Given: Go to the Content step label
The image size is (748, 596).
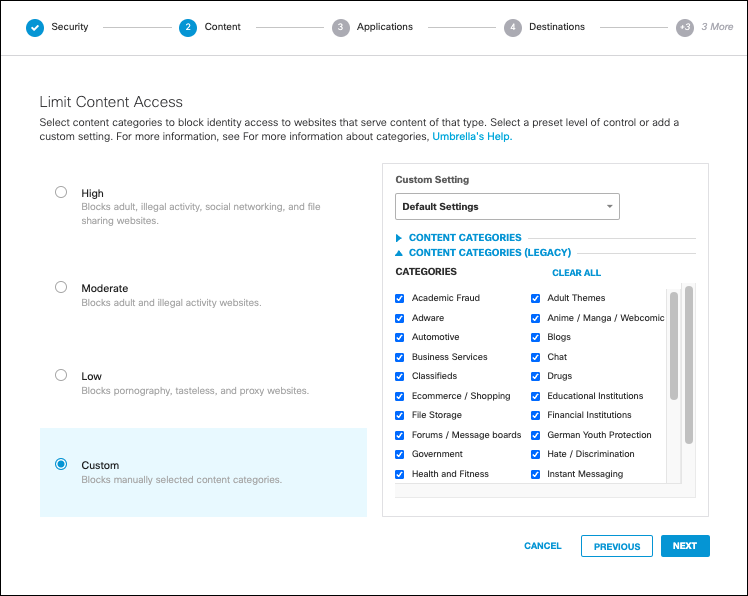Looking at the screenshot, I should 222,27.
